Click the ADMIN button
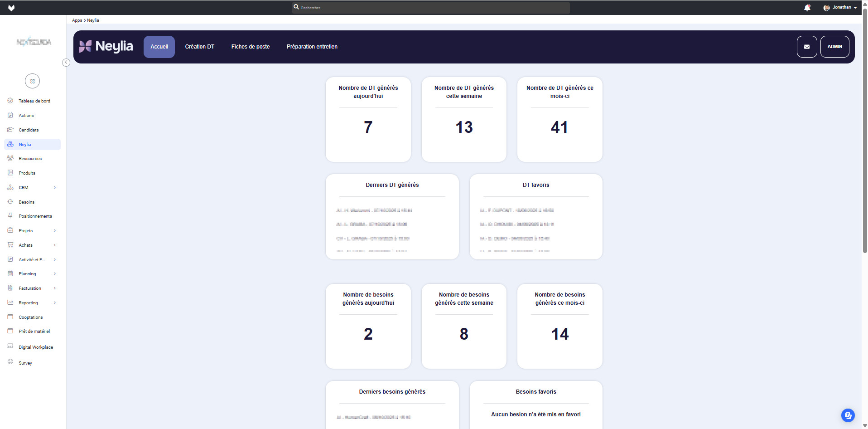Viewport: 868px width, 429px height. [834, 47]
